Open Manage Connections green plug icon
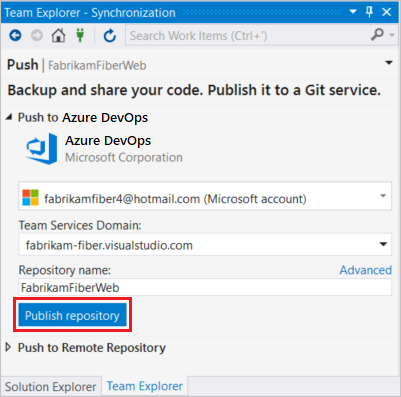This screenshot has width=401, height=397. (80, 35)
